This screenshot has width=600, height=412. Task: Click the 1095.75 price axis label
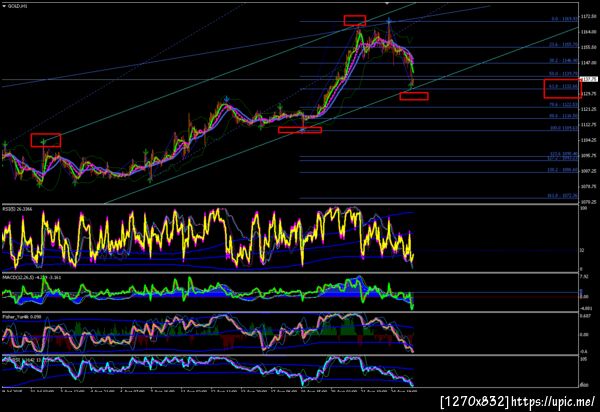[x=589, y=156]
